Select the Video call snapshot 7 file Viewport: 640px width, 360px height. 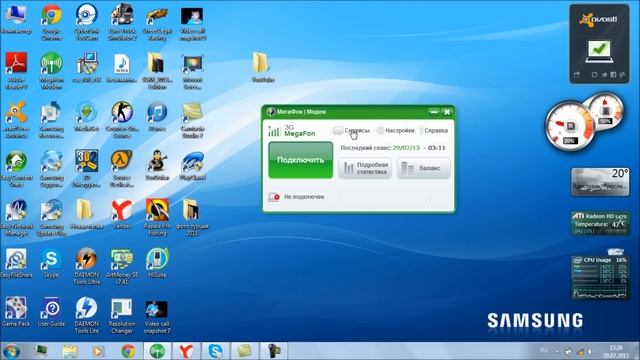157,317
